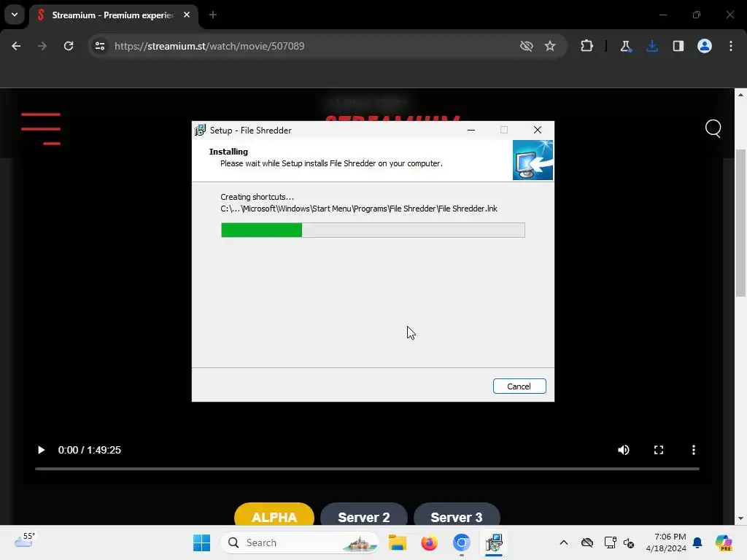
Task: Open Chrome Labs flask icon
Action: tap(625, 46)
